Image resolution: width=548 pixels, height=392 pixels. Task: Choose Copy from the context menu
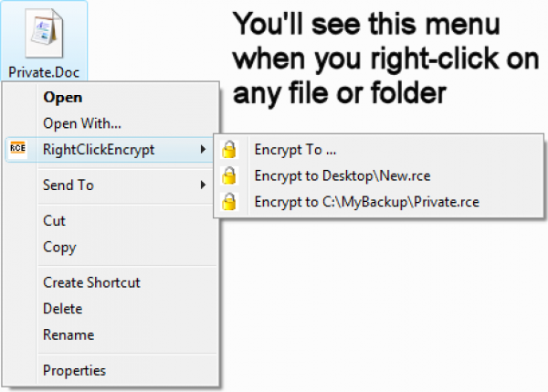(59, 247)
